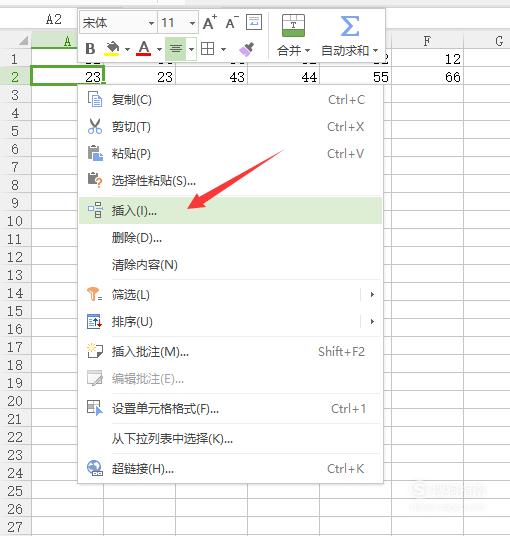Expand alignment dropdown arrow

(191, 49)
